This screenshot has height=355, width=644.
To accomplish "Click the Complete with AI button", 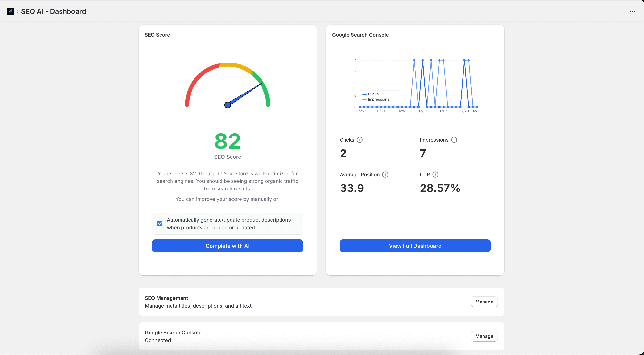I will 227,246.
